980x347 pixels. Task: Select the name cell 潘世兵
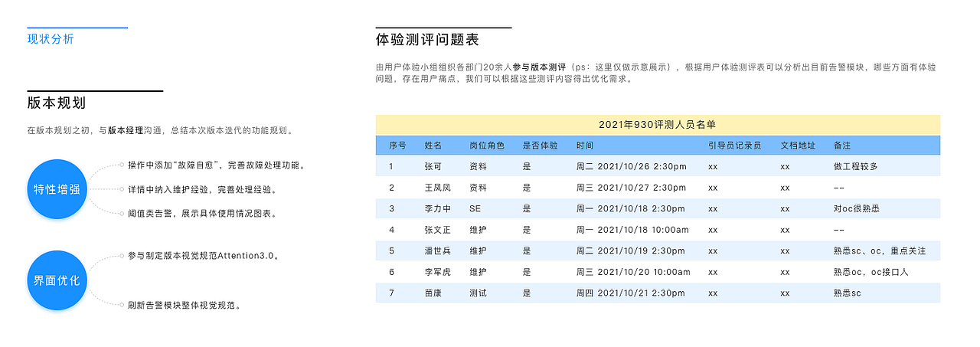[x=438, y=250]
